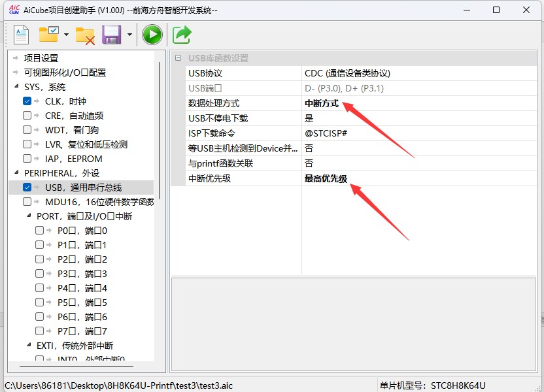Collapse the USB库函数设置 property group
Image resolution: width=544 pixels, height=392 pixels.
pos(178,58)
